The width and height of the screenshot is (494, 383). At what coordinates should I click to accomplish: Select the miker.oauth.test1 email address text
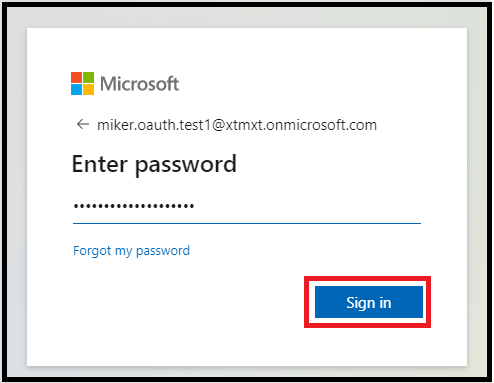pyautogui.click(x=237, y=125)
